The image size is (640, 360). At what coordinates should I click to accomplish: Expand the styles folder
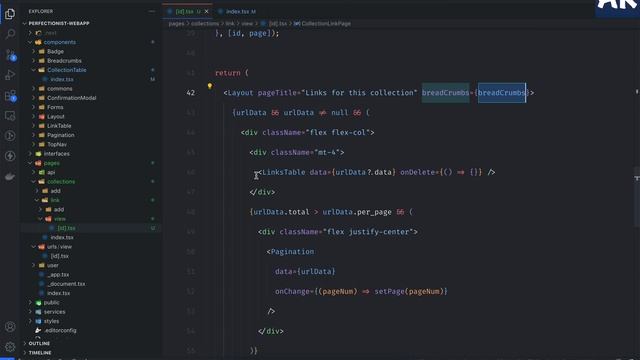coord(51,321)
